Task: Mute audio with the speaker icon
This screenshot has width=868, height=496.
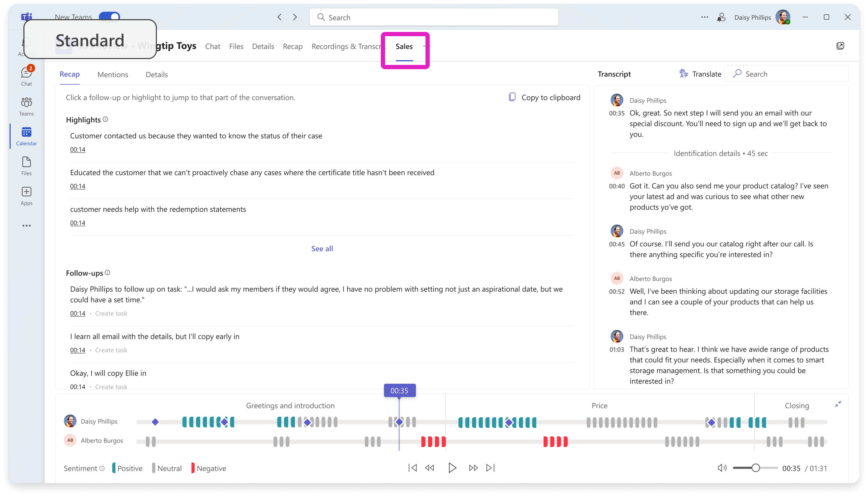Action: (722, 468)
